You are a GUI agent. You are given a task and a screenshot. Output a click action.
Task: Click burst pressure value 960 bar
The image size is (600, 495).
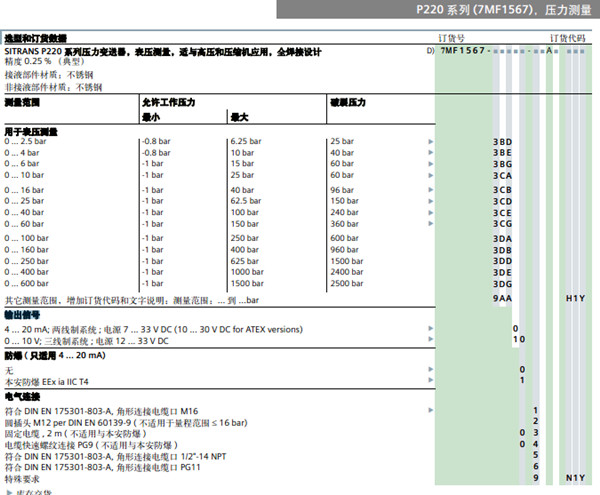tap(345, 249)
